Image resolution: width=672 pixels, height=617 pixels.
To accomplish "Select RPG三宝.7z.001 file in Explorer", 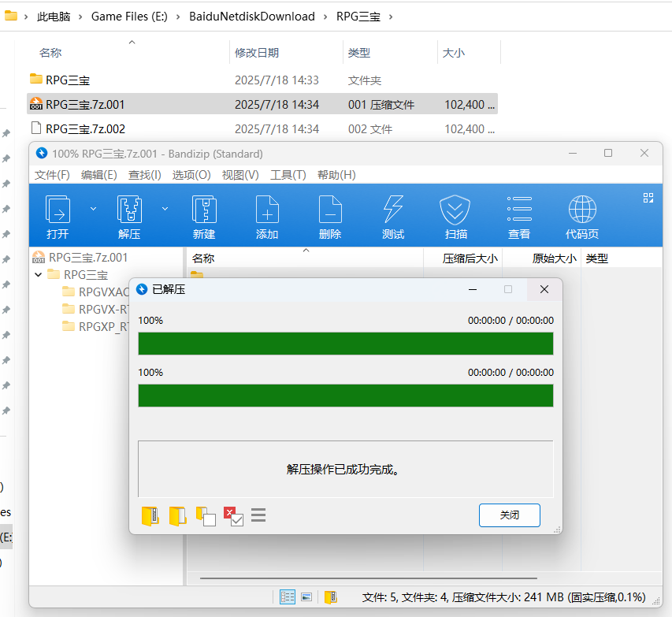I will [262, 104].
